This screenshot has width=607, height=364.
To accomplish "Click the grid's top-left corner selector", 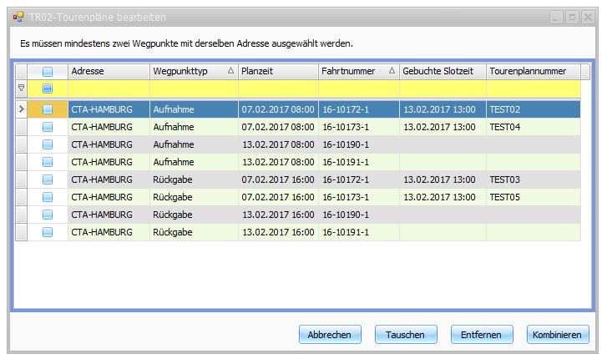I will 21,71.
